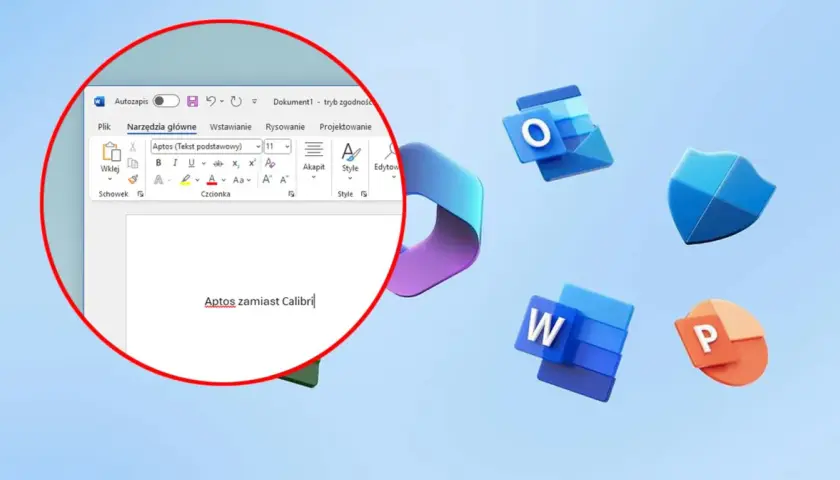Click the text Aptos zamiast Calibri
The image size is (840, 480).
tap(259, 301)
